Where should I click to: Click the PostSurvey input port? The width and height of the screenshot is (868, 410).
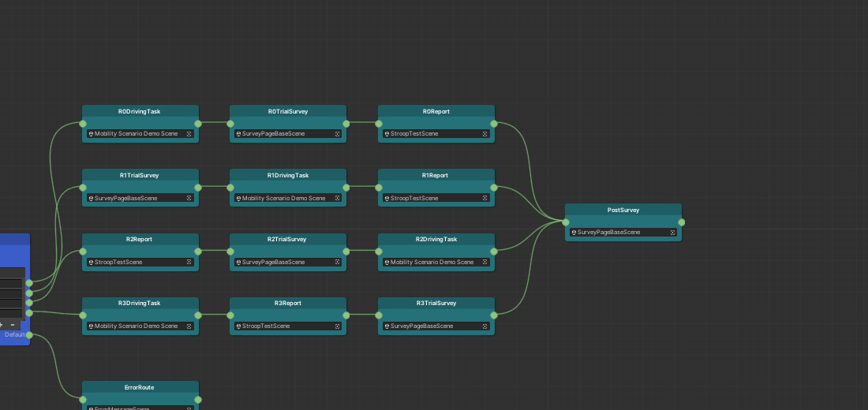click(566, 222)
